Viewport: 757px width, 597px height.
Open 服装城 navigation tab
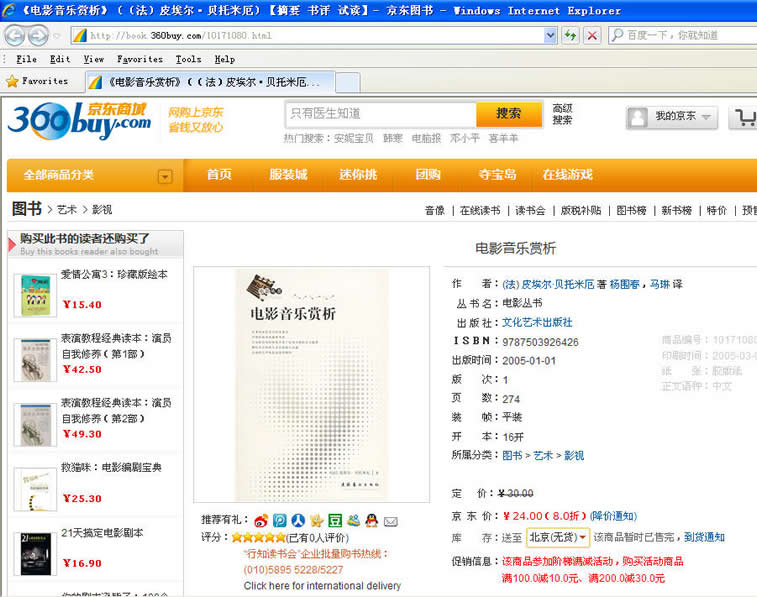288,175
